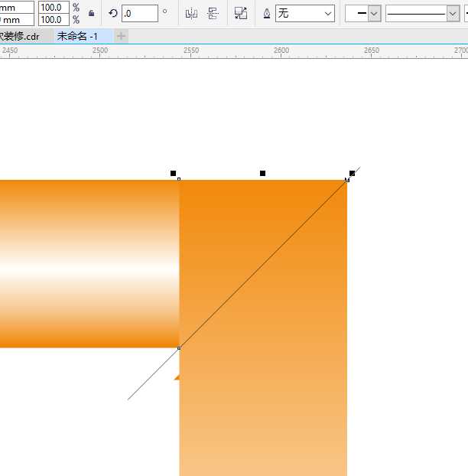The height and width of the screenshot is (476, 468).
Task: Mirror the selection vertically
Action: [x=213, y=13]
